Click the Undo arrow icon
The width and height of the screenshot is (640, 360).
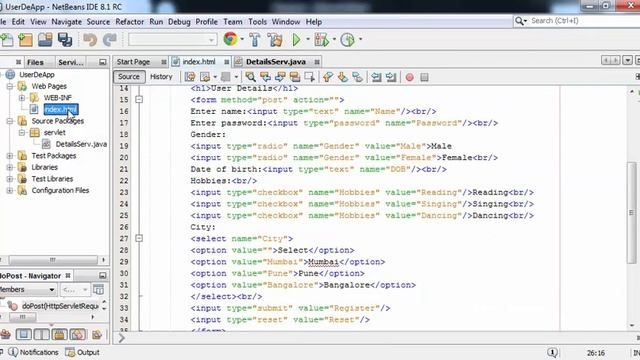pos(90,40)
